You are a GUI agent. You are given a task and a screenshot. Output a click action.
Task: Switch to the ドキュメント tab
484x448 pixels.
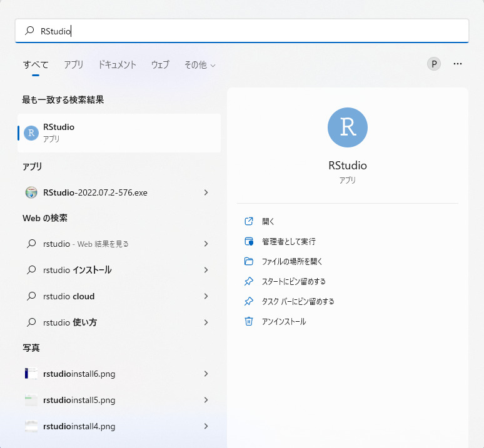pos(117,65)
